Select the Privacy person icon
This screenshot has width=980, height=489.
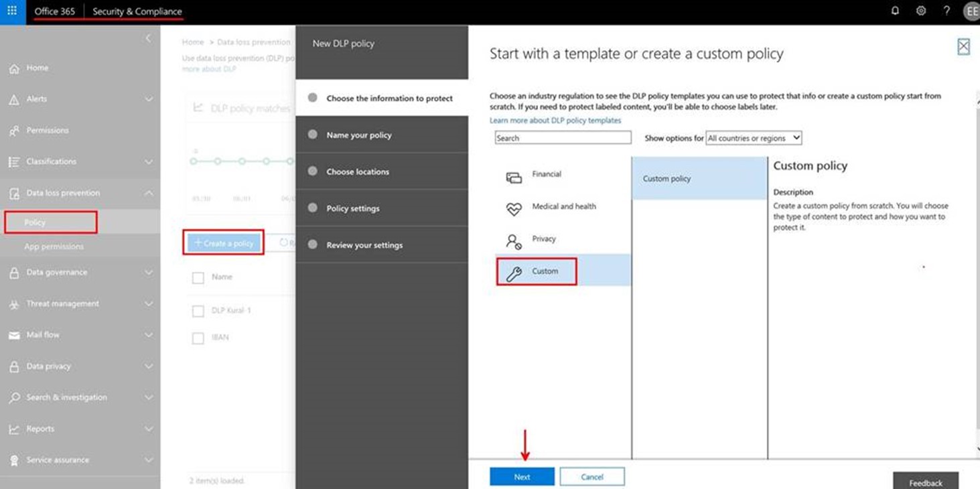514,242
